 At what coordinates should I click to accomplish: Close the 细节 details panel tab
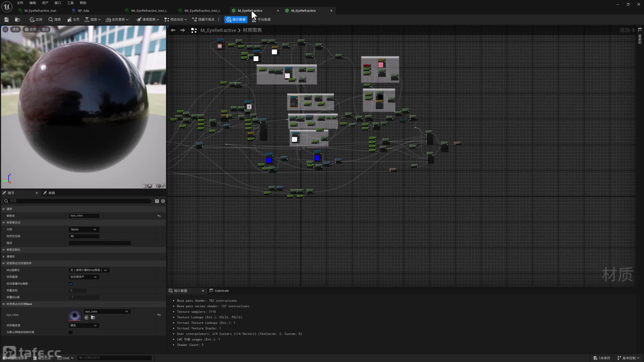37,193
